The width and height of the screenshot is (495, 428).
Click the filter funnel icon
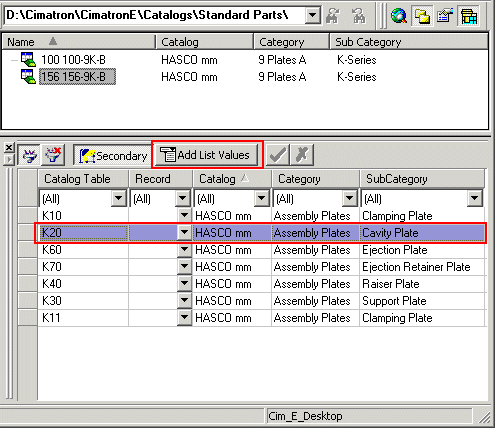[x=29, y=155]
